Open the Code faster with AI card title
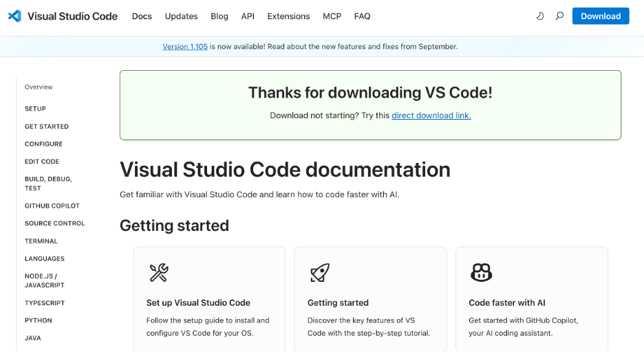 507,302
